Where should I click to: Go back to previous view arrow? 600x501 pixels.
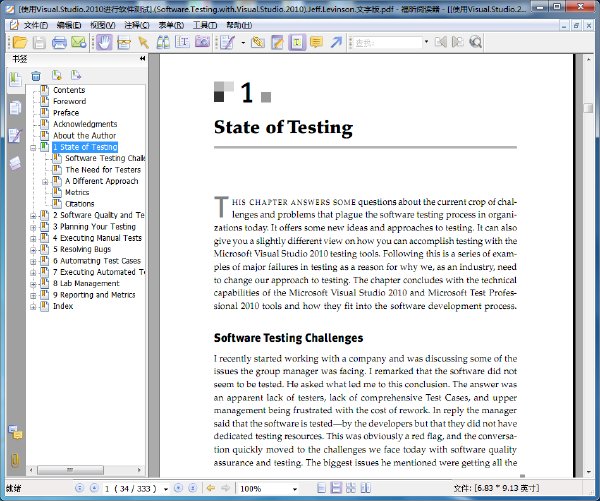click(x=210, y=488)
